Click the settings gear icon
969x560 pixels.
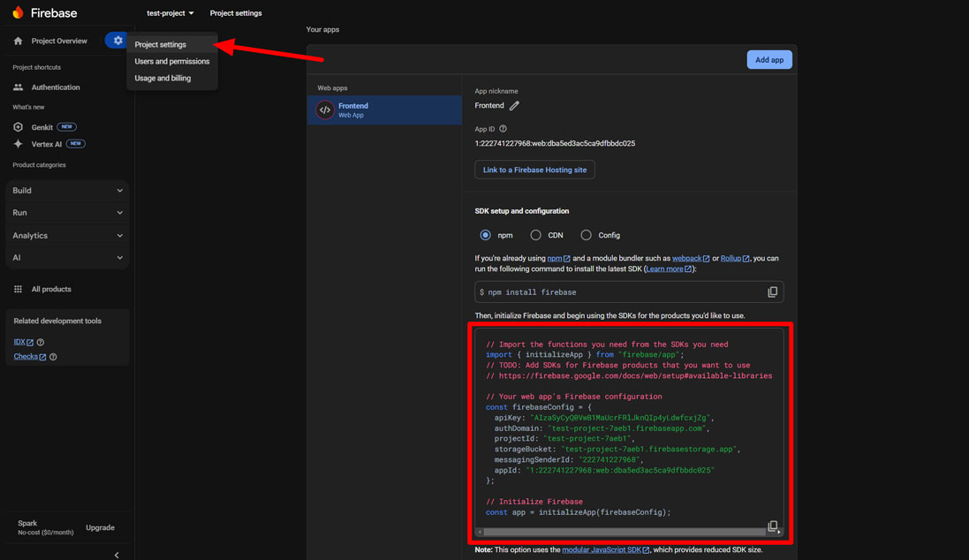(x=117, y=41)
